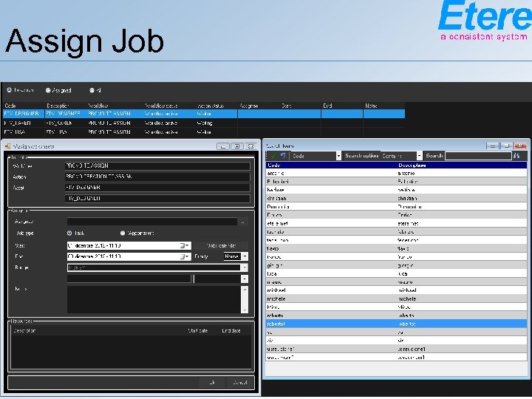This screenshot has height=399, width=532.
Task: Open the End date calendar picker icon
Action: (184, 256)
